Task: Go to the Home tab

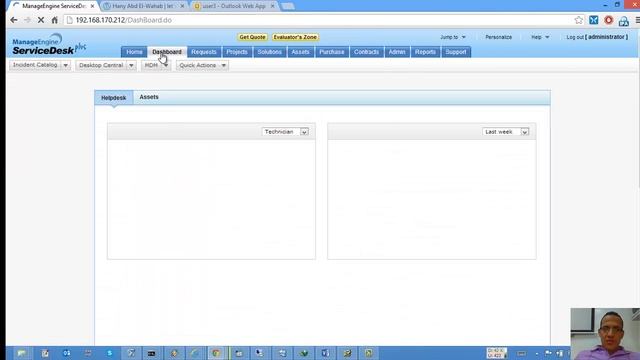Action: point(134,52)
